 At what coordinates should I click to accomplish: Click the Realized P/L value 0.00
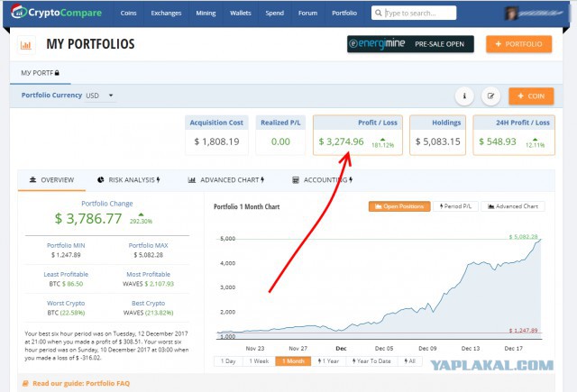point(280,141)
